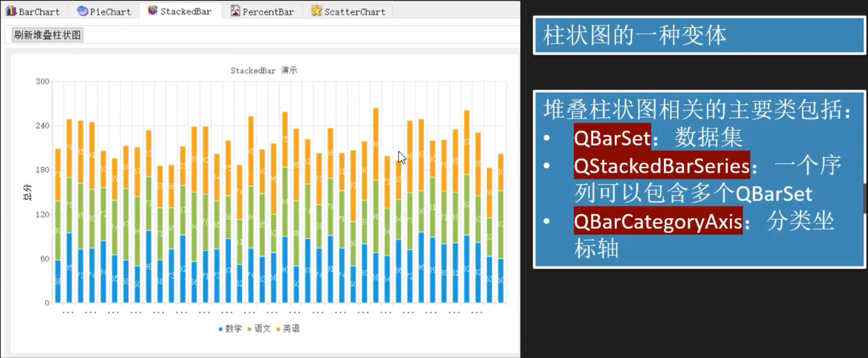
Task: Switch to the BarChart tab label
Action: [x=39, y=12]
